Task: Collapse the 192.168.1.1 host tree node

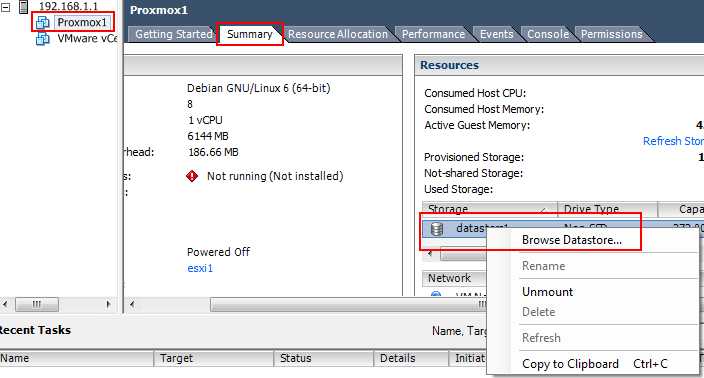Action: 5,7
